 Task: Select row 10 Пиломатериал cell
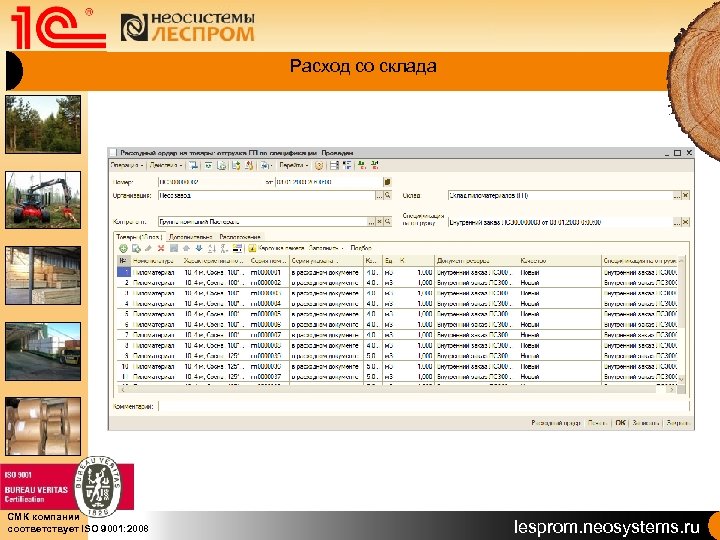point(156,366)
